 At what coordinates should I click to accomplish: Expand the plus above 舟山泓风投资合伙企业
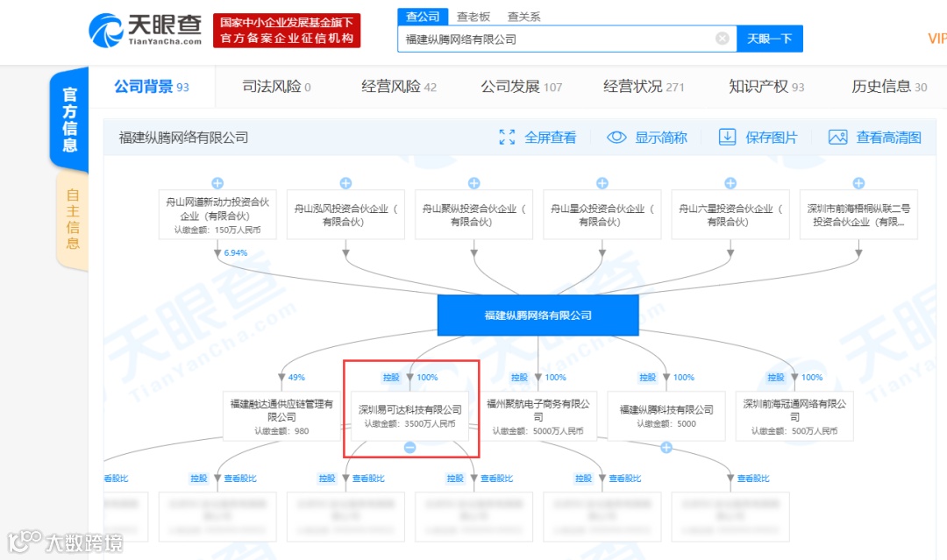coord(345,183)
